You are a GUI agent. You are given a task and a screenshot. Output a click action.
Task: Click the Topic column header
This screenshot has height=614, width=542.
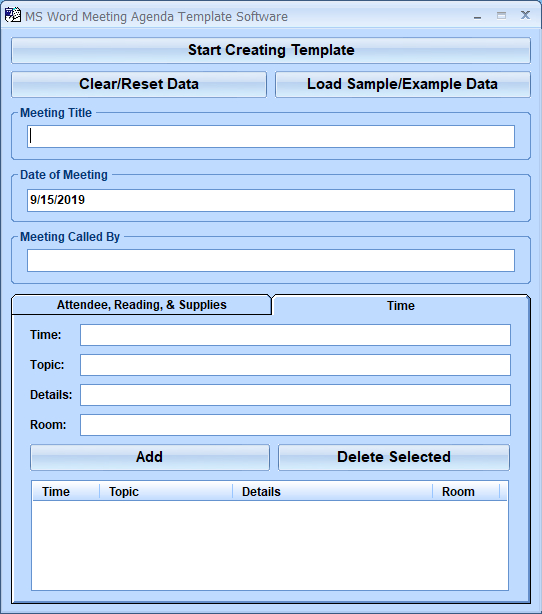tap(166, 491)
